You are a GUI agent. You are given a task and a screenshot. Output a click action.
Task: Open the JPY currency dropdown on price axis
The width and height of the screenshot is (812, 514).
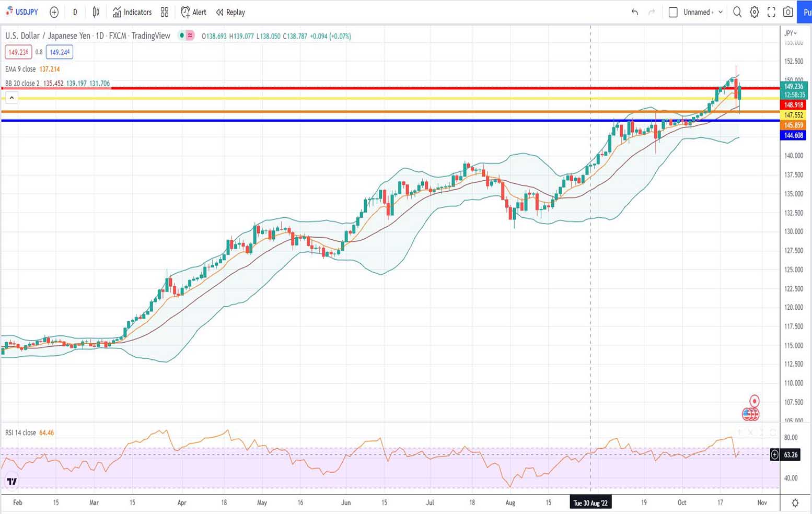791,33
